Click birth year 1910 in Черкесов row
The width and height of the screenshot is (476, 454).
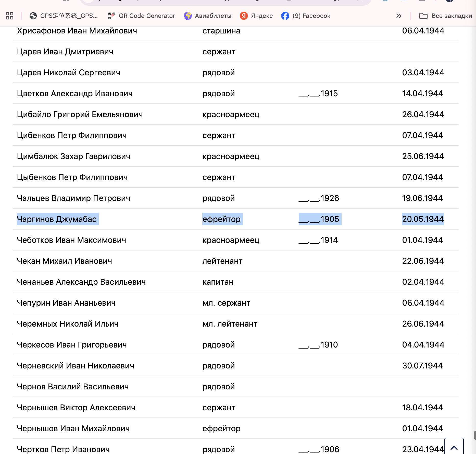click(318, 345)
